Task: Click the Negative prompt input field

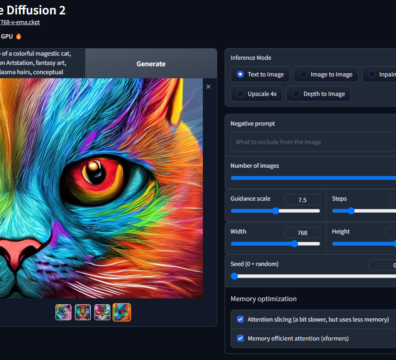Action: pyautogui.click(x=313, y=142)
